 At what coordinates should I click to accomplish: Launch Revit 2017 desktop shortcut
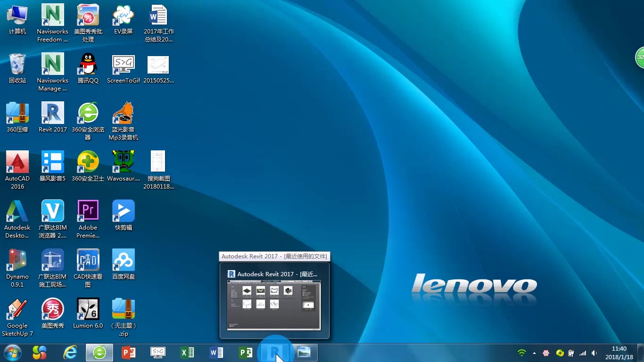(x=53, y=118)
